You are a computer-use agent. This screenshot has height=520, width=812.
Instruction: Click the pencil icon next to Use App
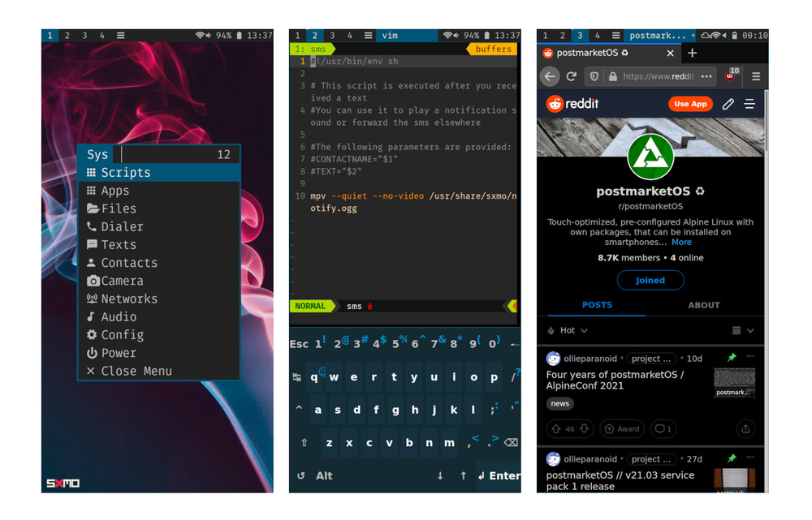[726, 104]
